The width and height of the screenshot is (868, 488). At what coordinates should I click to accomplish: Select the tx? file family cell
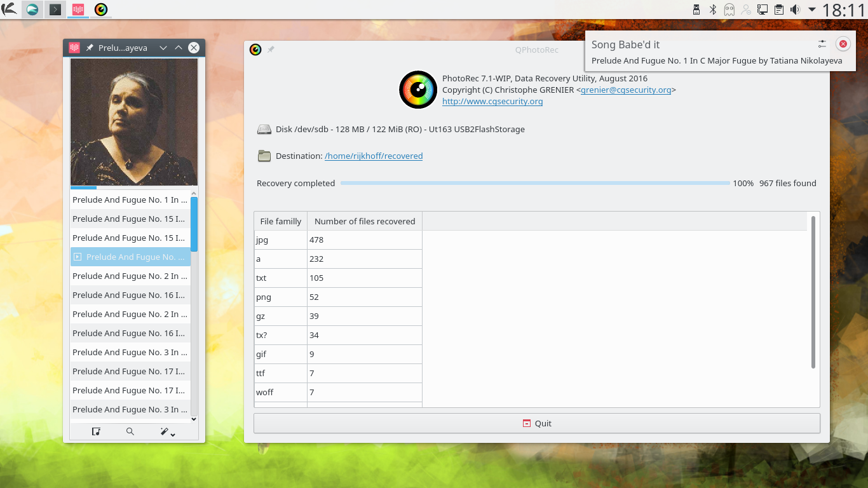281,335
